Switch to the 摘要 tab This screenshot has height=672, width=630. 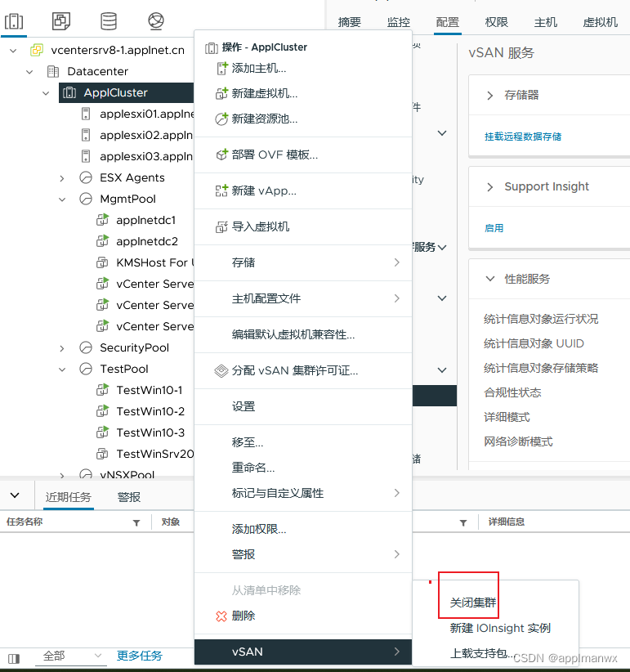pos(350,22)
